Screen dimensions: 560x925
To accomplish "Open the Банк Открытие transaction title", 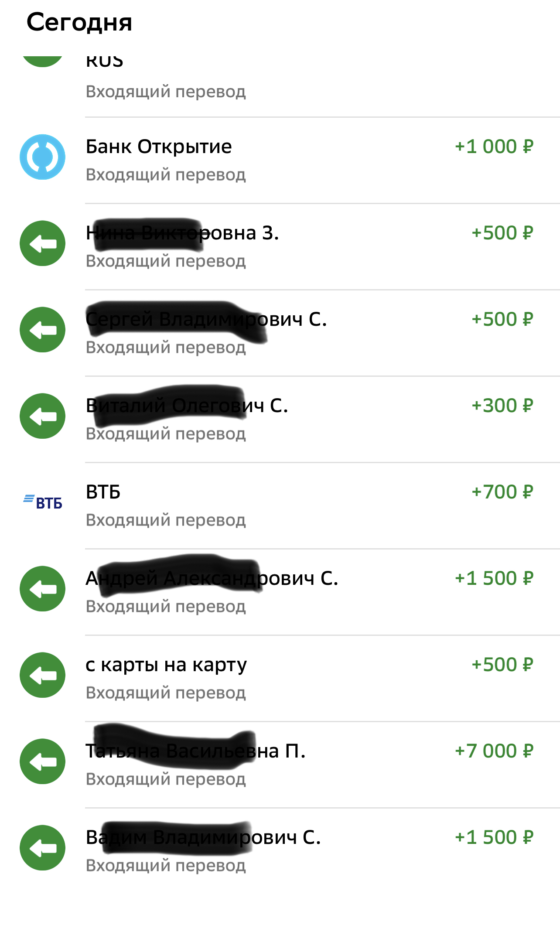I will 159,147.
